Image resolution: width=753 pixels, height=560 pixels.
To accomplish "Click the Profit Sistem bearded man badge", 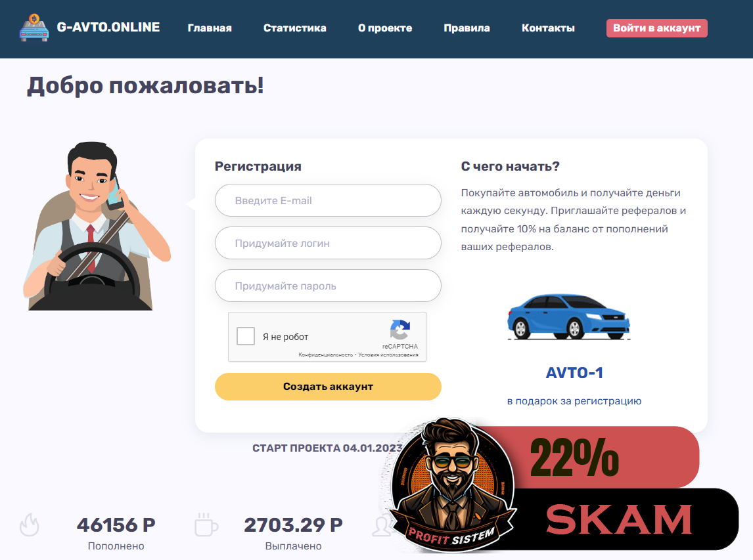I will 452,485.
